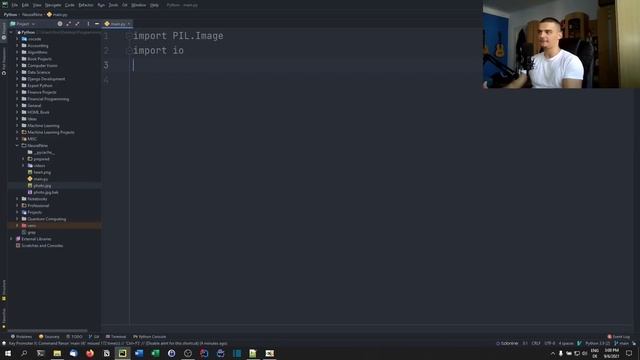Image resolution: width=640 pixels, height=360 pixels.
Task: Open Project panel options (vertical dots)
Action: click(88, 24)
